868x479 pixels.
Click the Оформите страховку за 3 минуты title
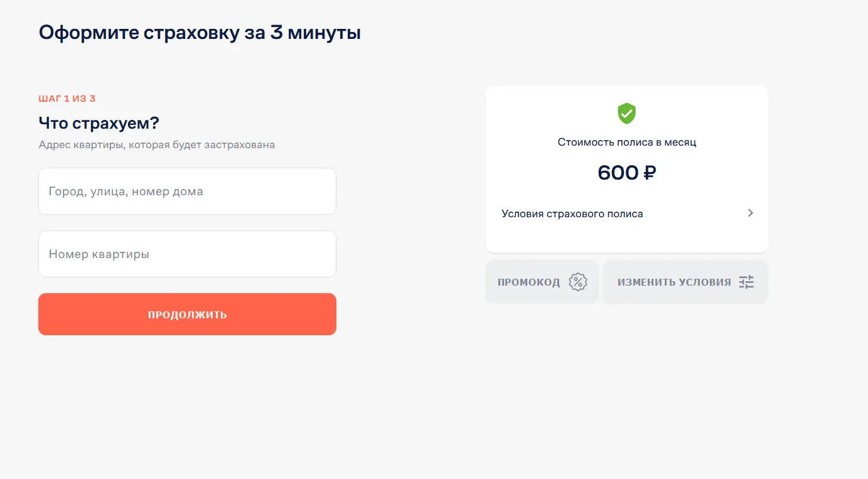(x=200, y=33)
